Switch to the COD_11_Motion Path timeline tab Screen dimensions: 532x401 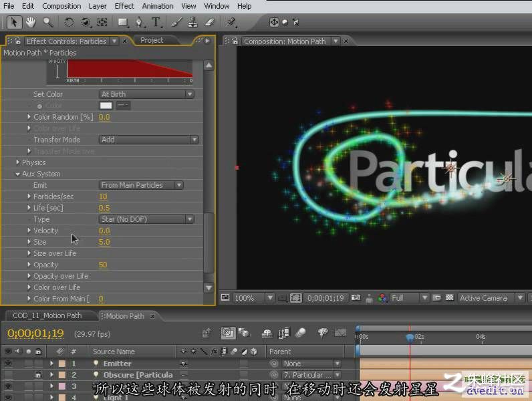(47, 315)
